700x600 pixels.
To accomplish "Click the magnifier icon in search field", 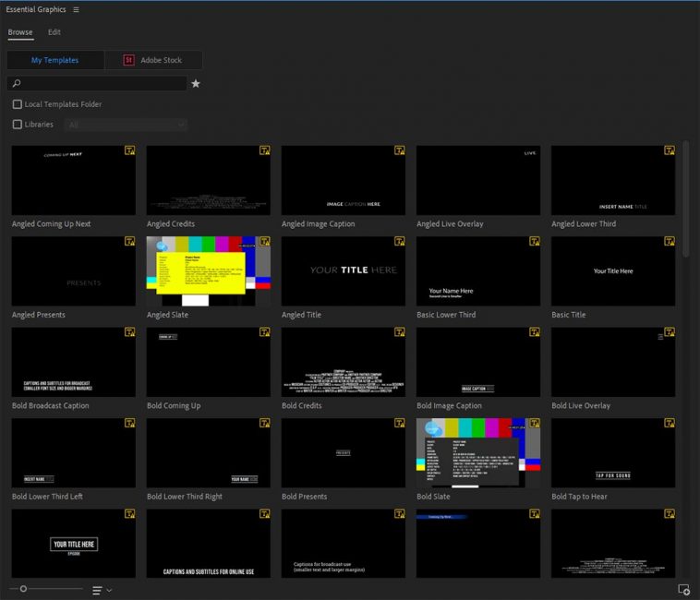I will [18, 84].
